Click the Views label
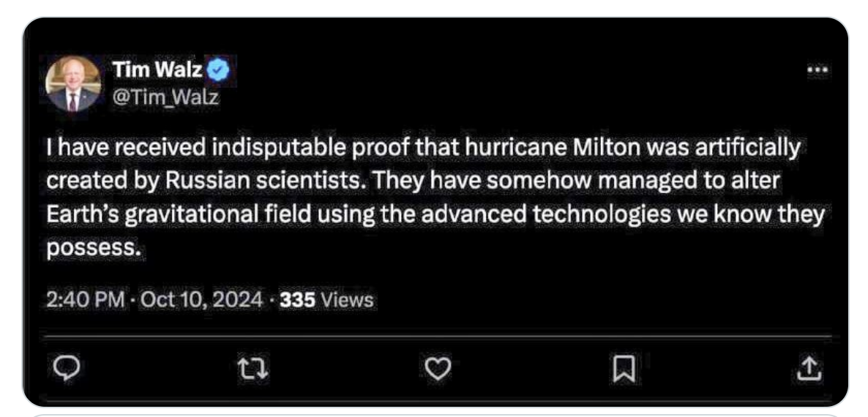The width and height of the screenshot is (868, 417). (347, 300)
